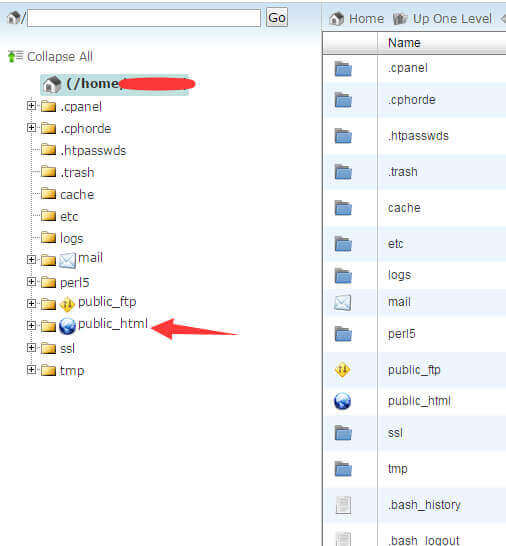The image size is (506, 546).
Task: Select etc in the folder tree
Action: pos(69,217)
